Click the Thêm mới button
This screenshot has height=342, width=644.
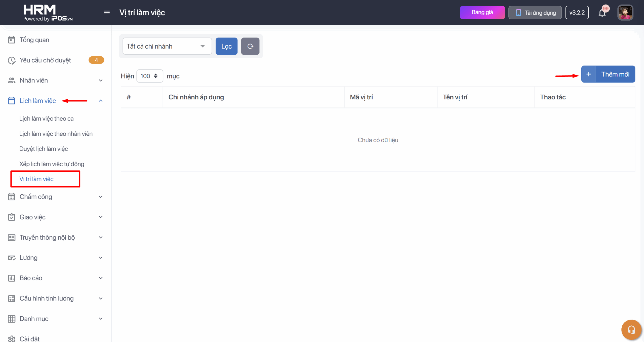(x=608, y=74)
